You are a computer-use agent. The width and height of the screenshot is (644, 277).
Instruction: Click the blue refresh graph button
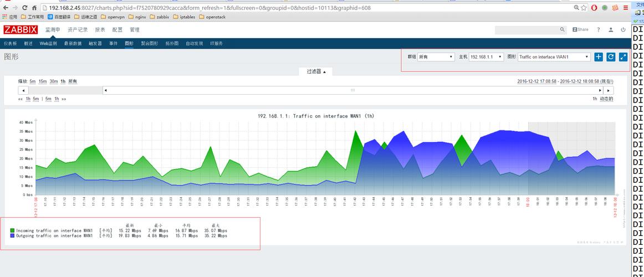611,57
